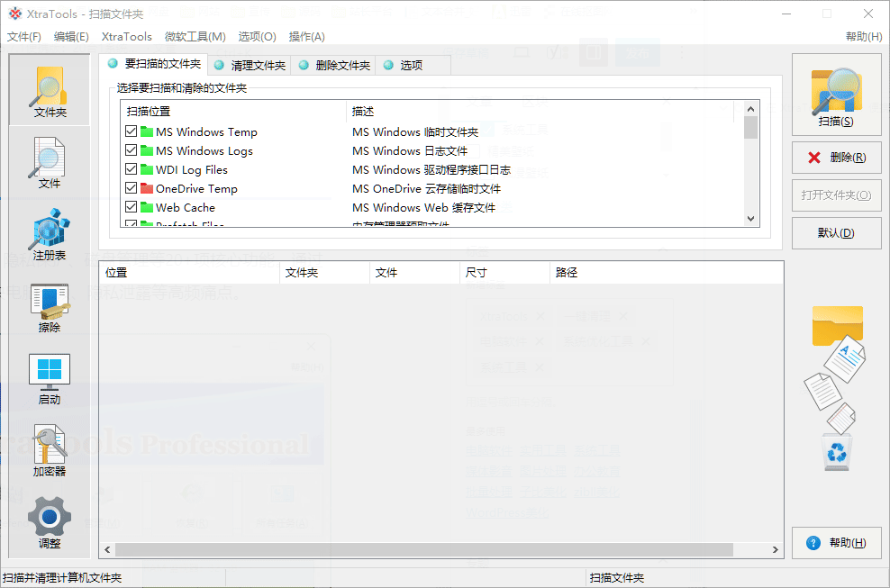Image resolution: width=890 pixels, height=588 pixels.
Task: Open the 微软工具(M) menu
Action: coord(195,37)
